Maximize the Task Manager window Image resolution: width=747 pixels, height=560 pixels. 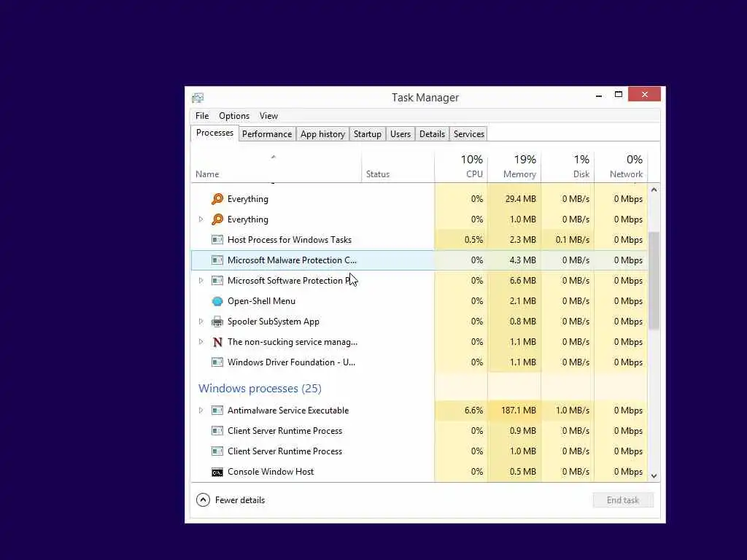tap(619, 94)
